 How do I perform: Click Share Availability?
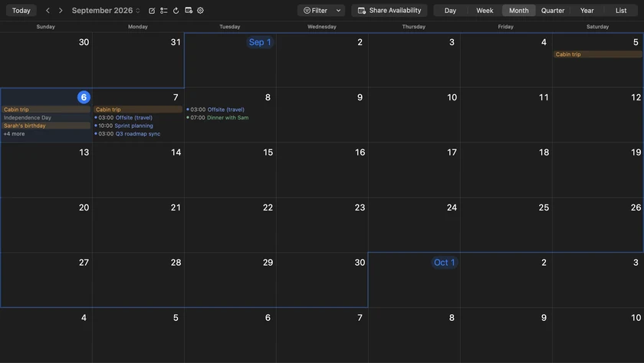click(x=389, y=10)
